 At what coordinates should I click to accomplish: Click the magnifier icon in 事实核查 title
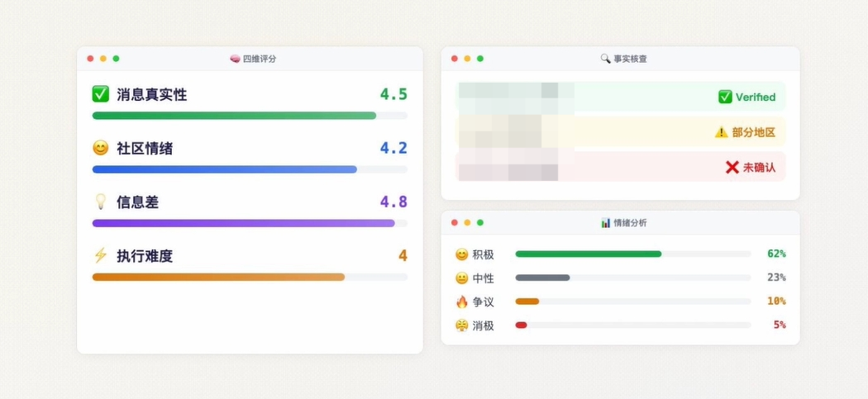[605, 59]
